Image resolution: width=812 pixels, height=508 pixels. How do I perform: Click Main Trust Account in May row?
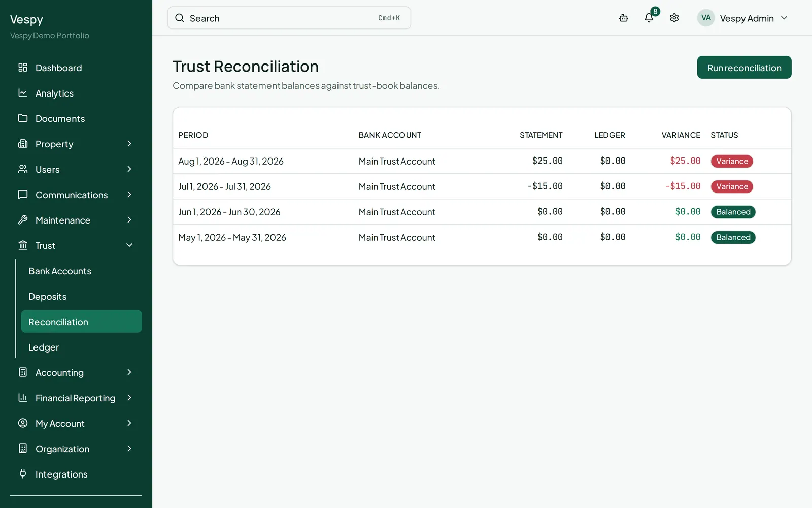point(397,237)
